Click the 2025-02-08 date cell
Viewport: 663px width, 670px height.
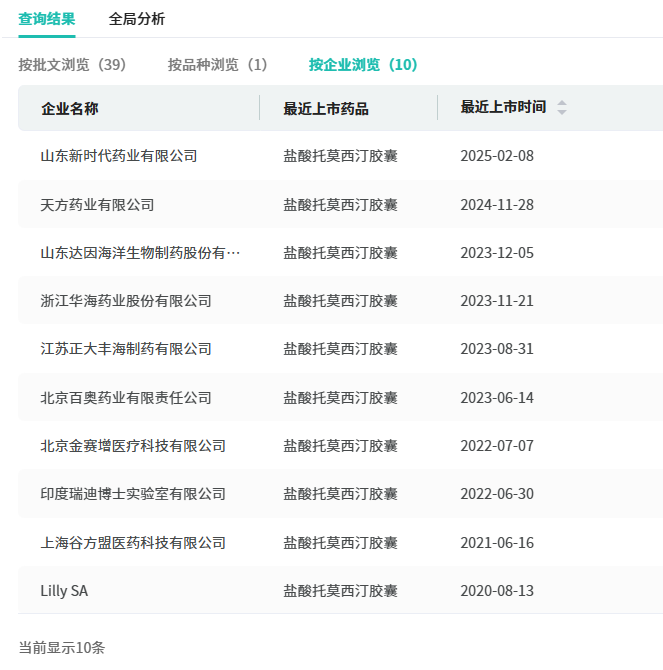(x=497, y=156)
